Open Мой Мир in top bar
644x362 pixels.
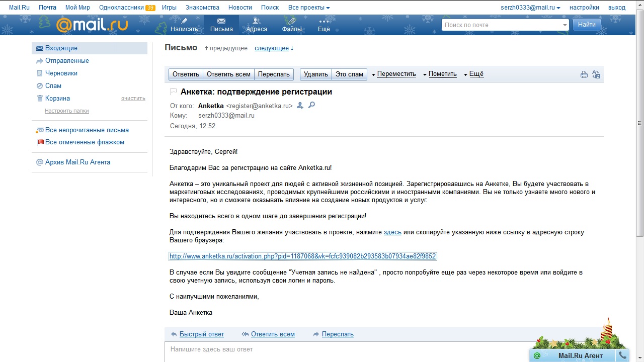[77, 8]
